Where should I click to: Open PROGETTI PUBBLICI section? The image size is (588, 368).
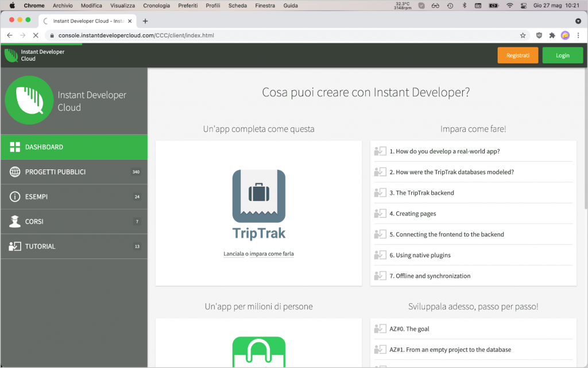(74, 172)
